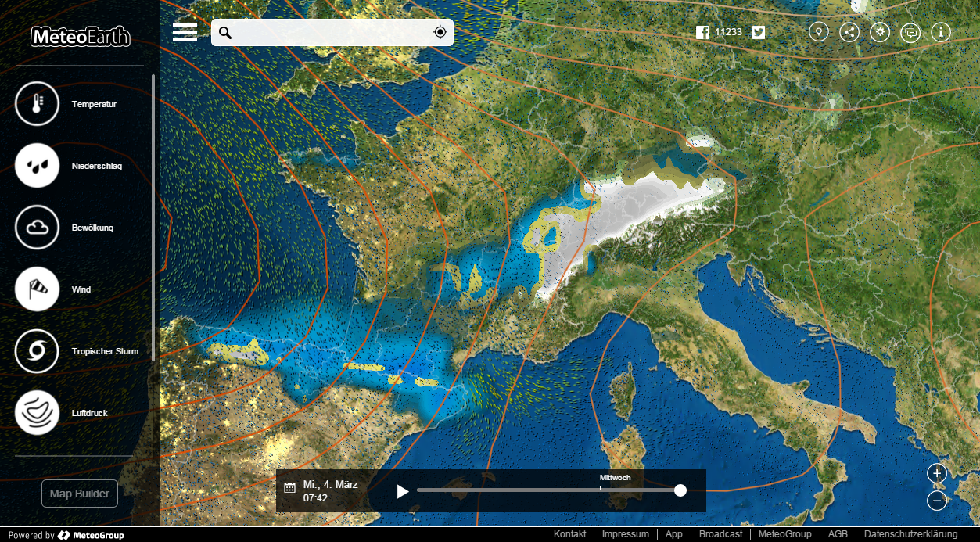Show the Bewölkung cloud cover layer
The height and width of the screenshot is (542, 980).
37,228
